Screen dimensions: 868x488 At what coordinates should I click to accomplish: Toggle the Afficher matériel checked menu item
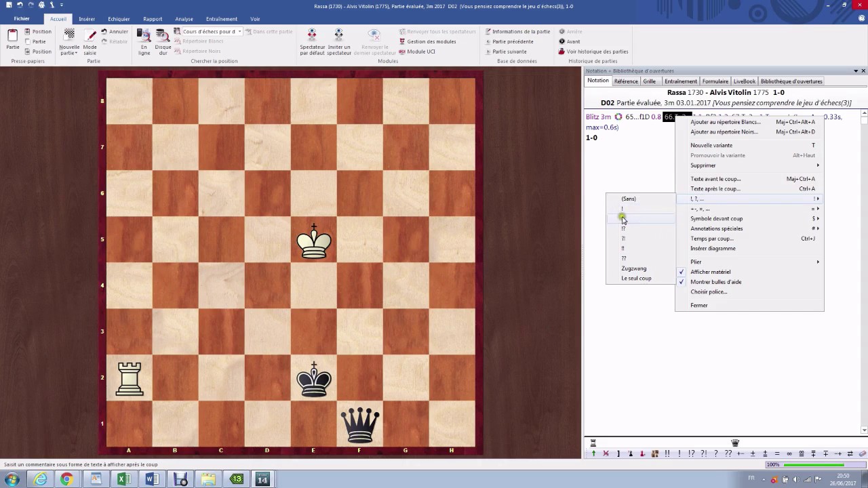point(749,272)
